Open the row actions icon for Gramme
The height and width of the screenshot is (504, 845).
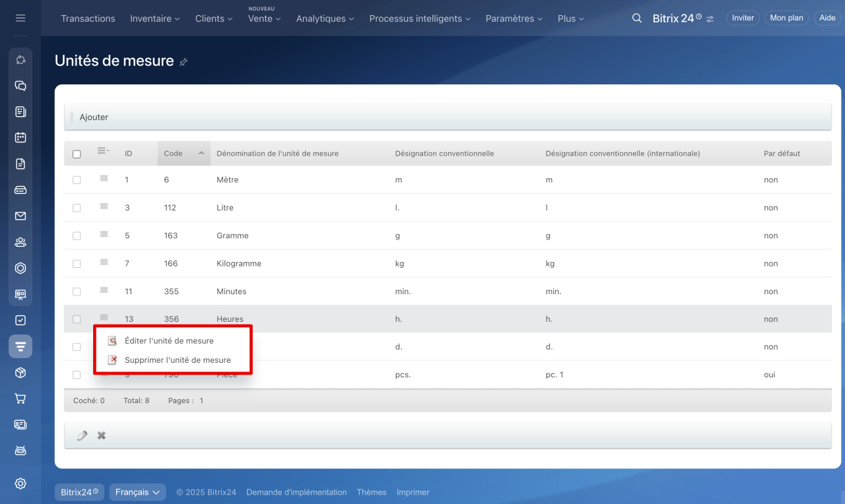104,234
